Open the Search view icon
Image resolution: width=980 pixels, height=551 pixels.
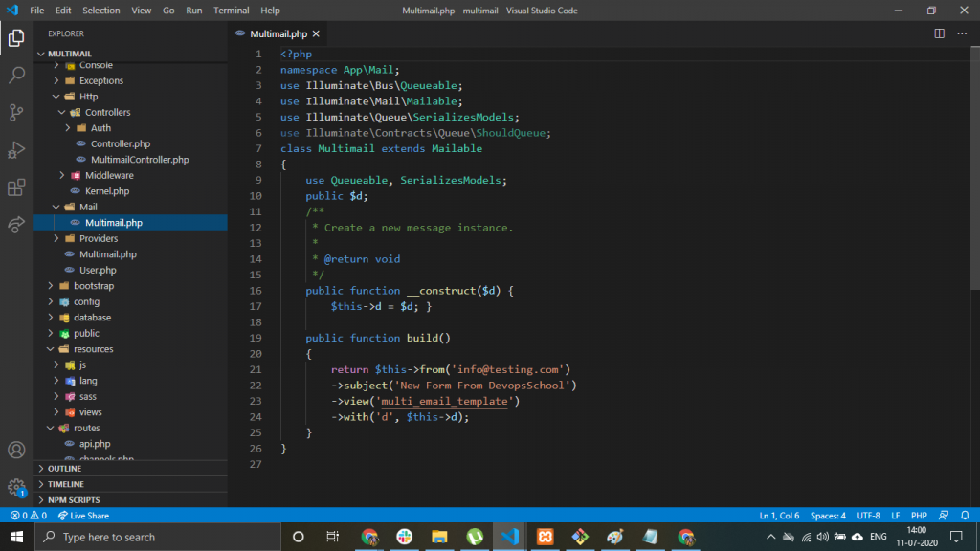coord(16,75)
